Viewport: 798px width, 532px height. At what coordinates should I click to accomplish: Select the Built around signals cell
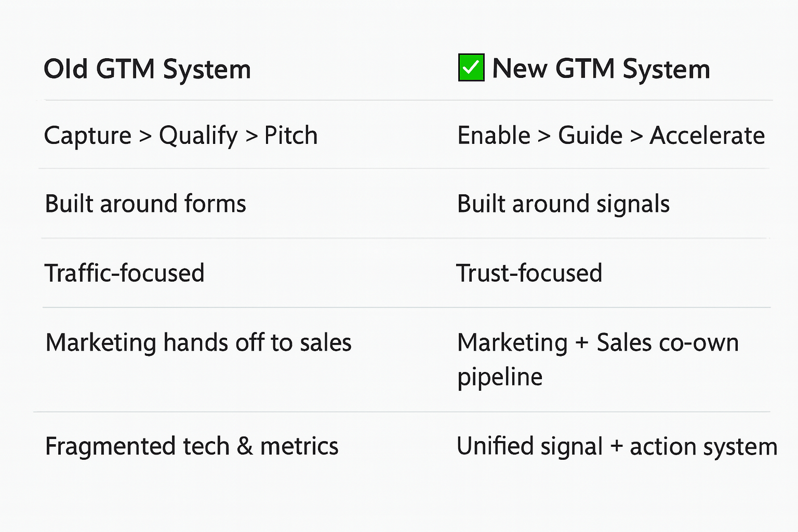point(563,204)
